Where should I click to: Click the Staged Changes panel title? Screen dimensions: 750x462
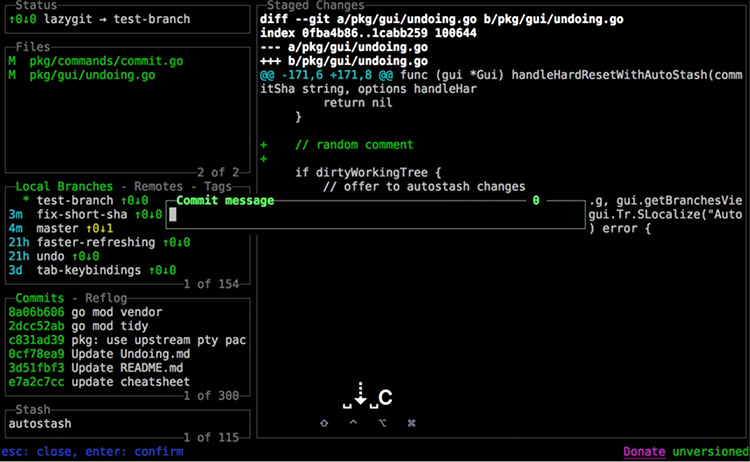pyautogui.click(x=315, y=6)
